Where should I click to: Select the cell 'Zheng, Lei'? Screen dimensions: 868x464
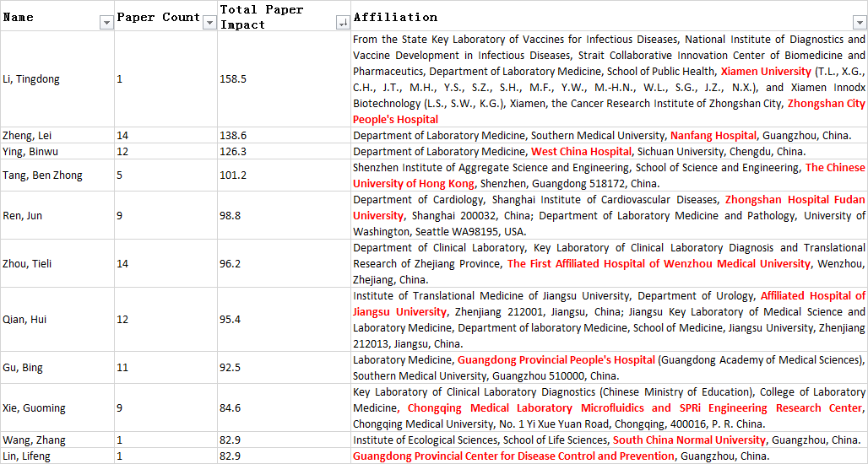click(57, 136)
